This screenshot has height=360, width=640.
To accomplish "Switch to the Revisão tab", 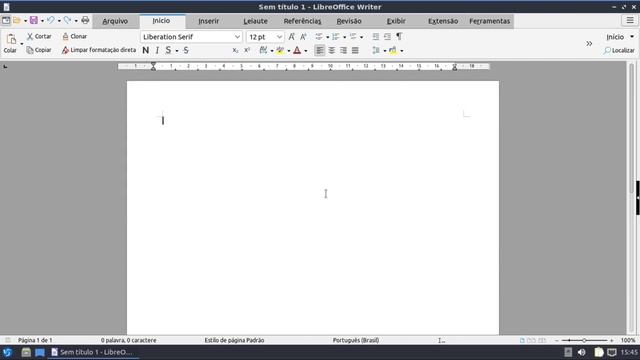I will [349, 21].
